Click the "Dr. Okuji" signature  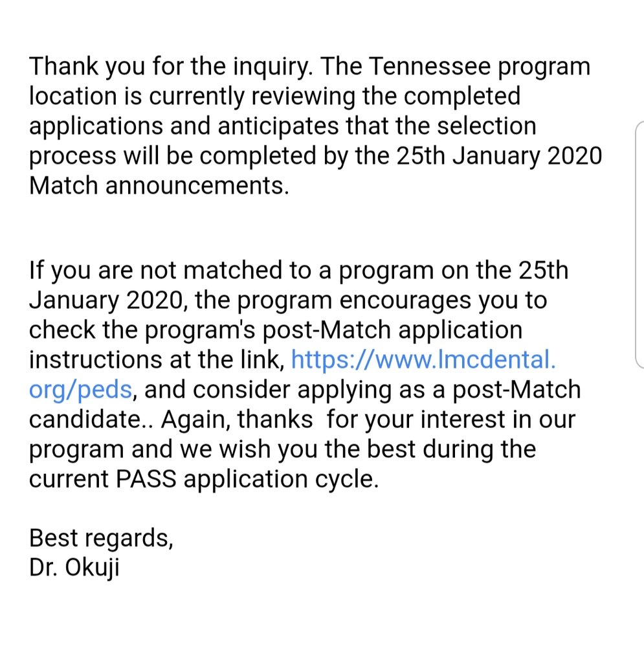pos(74,567)
